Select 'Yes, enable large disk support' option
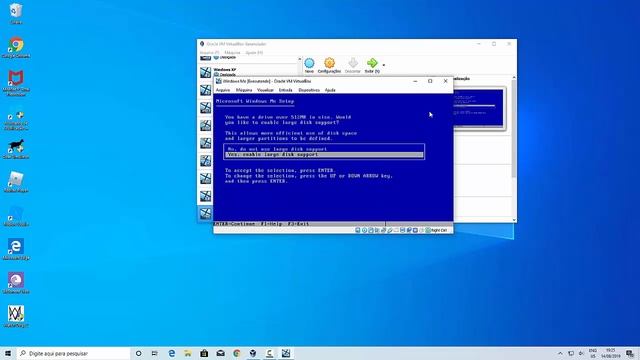This screenshot has height=360, width=640. [x=324, y=155]
